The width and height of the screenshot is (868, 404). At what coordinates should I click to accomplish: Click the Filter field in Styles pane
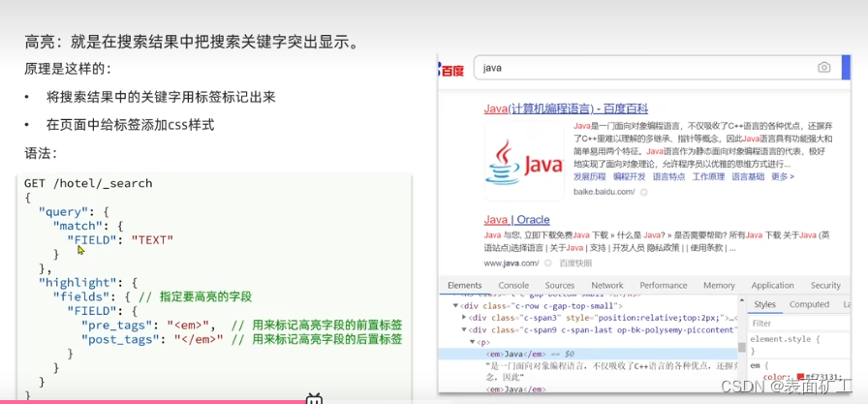coord(799,323)
